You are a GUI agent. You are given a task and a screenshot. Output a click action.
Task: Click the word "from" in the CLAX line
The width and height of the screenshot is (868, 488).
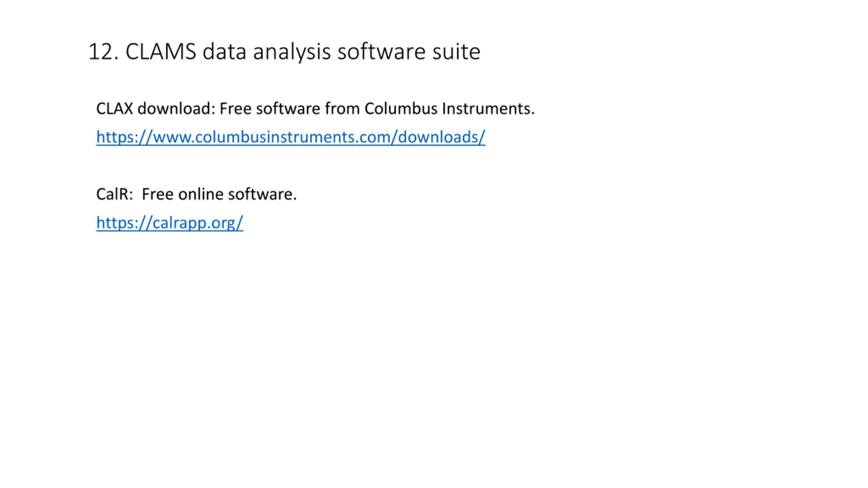point(342,109)
